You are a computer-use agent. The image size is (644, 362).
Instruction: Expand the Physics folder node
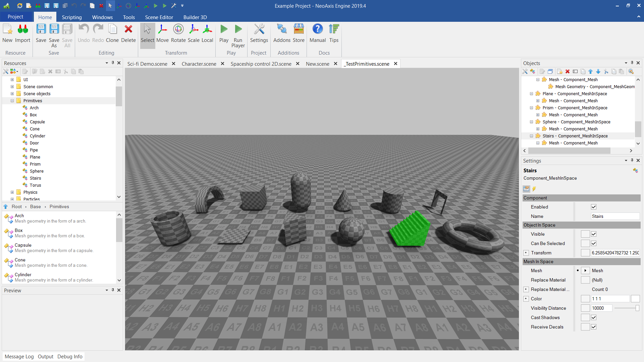[12, 192]
